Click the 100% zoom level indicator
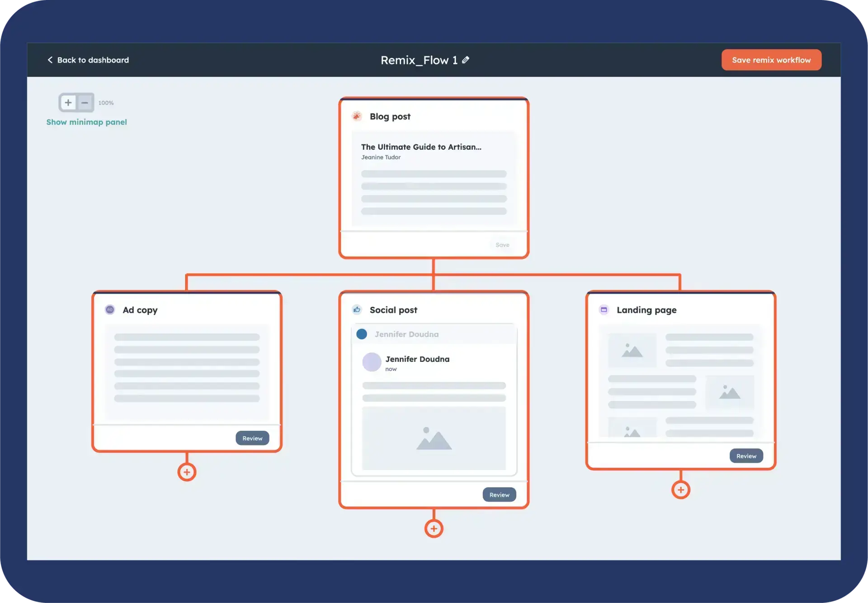 (x=106, y=103)
